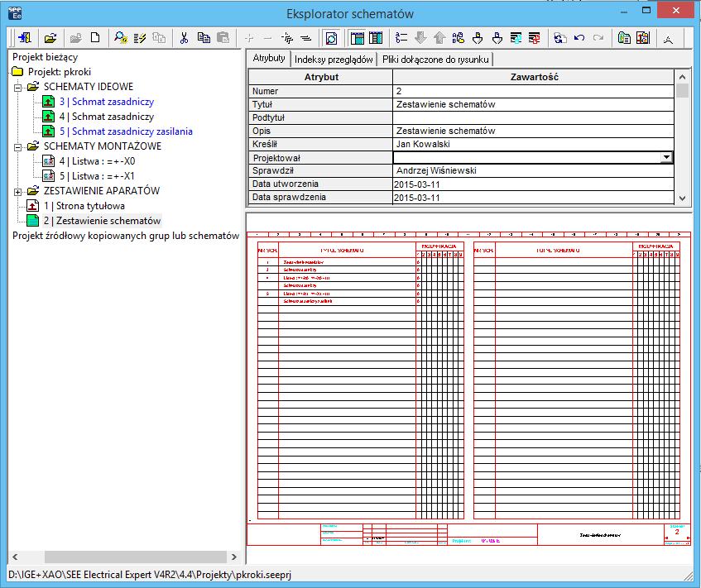Click the first sheet-into-funnel icon

478,38
